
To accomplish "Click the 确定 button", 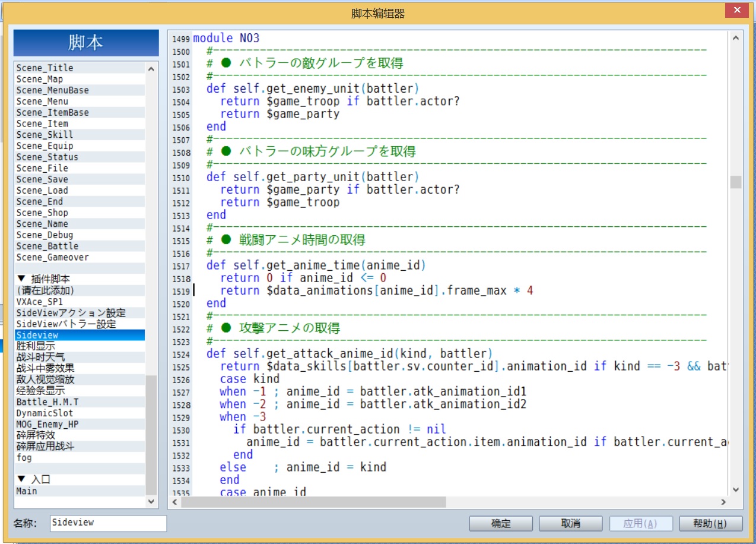I will click(x=501, y=523).
